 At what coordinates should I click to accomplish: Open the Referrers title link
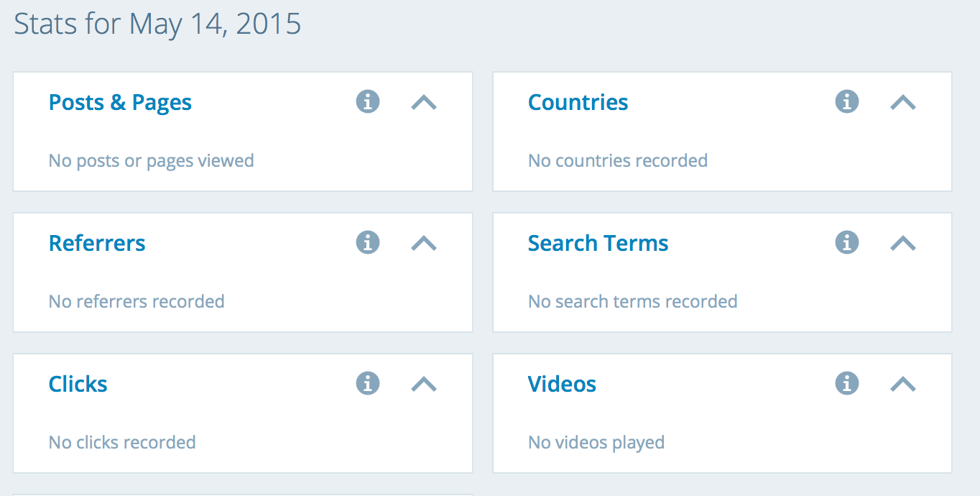tap(97, 244)
